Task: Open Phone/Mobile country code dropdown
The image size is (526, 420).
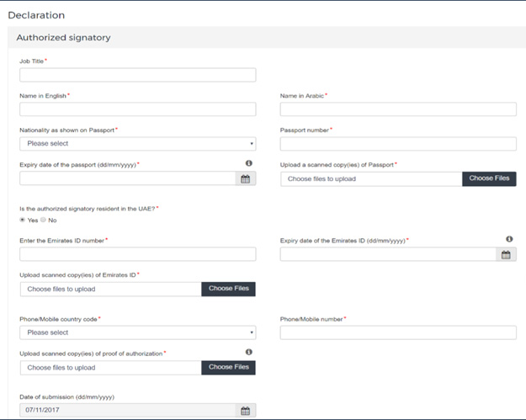Action: tap(137, 332)
